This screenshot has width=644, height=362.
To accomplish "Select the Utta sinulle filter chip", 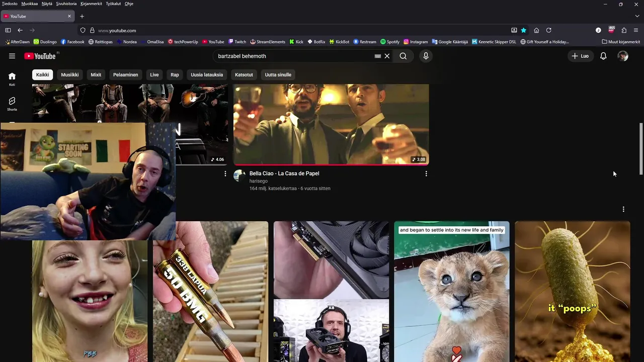I will pyautogui.click(x=278, y=75).
